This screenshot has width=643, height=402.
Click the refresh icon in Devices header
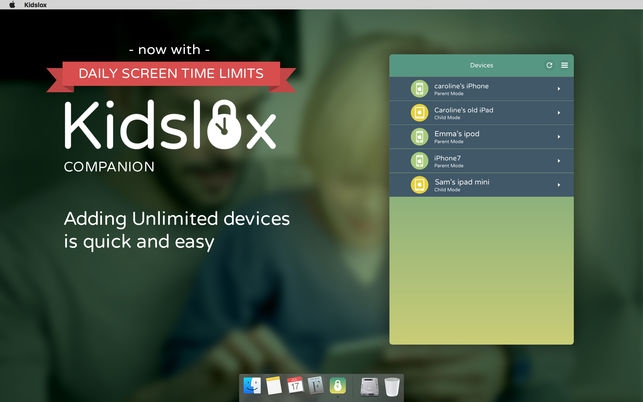coord(549,65)
